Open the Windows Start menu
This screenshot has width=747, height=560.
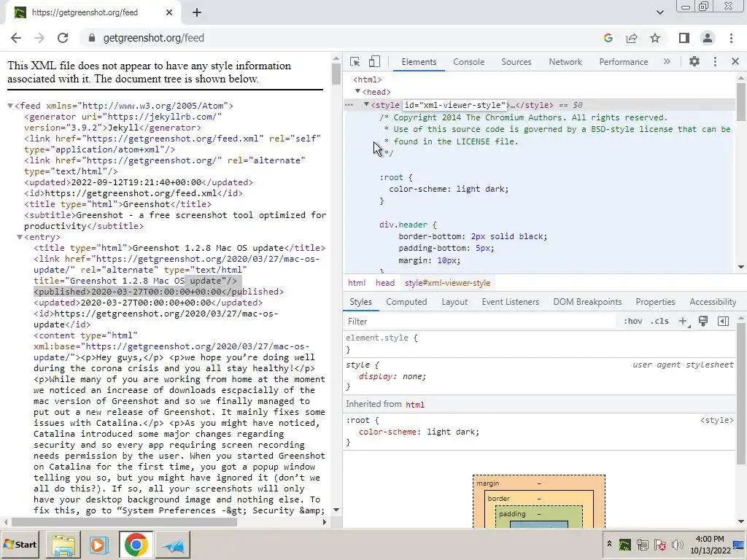pyautogui.click(x=20, y=545)
